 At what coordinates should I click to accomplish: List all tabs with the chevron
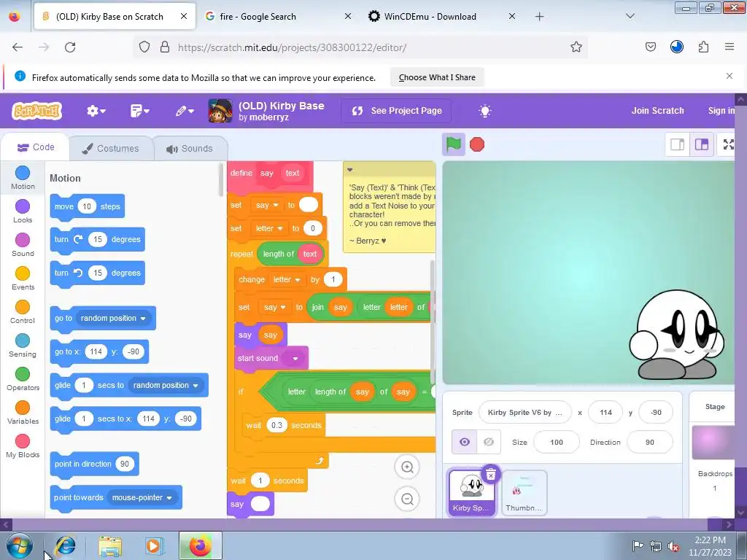630,16
